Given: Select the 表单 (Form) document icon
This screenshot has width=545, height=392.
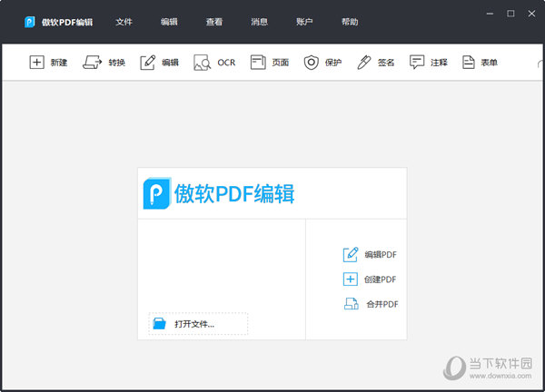Looking at the screenshot, I should (x=468, y=63).
